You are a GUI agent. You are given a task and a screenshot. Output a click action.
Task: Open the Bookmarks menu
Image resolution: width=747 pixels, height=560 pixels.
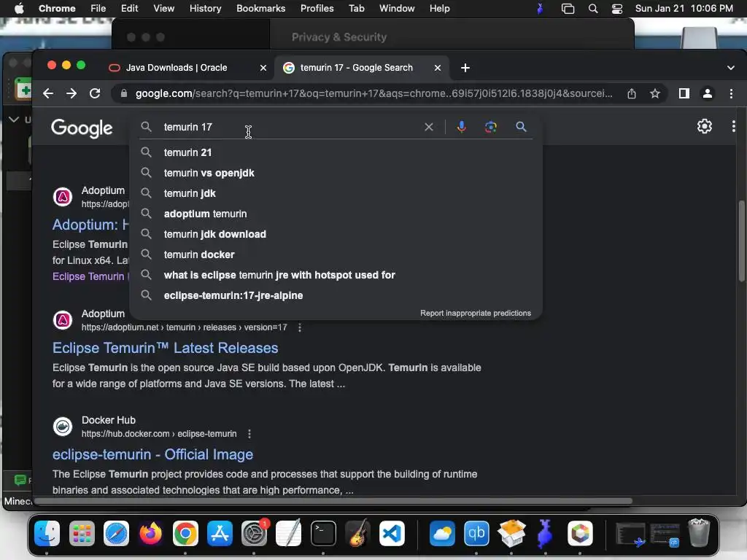pyautogui.click(x=260, y=9)
